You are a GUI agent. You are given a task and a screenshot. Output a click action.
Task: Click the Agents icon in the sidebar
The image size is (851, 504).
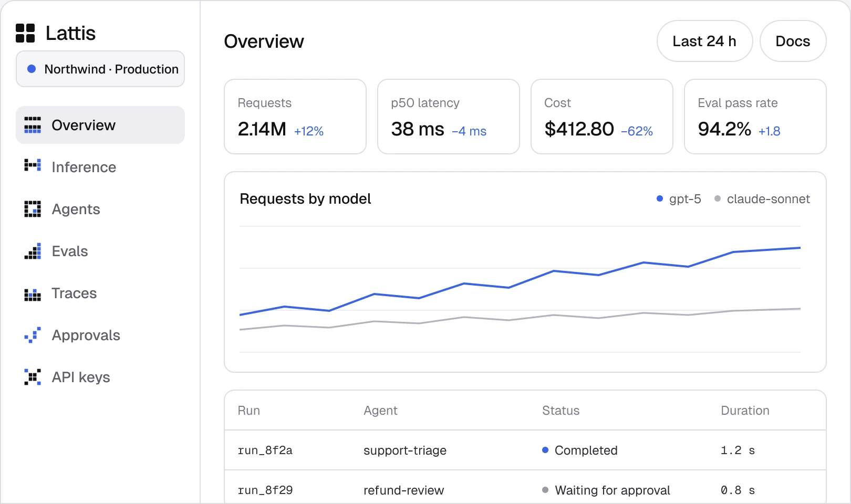pyautogui.click(x=33, y=209)
